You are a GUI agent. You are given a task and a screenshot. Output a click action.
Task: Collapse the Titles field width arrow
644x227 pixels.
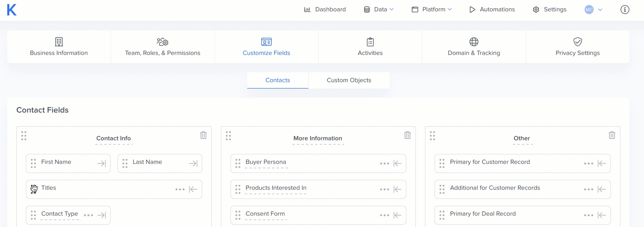[x=193, y=190]
